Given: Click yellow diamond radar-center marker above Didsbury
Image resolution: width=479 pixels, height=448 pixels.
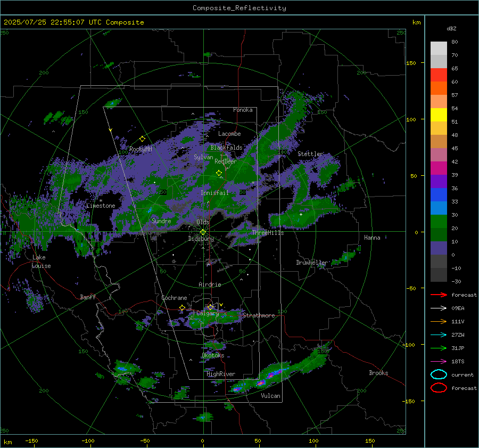Looking at the screenshot, I should [x=203, y=232].
